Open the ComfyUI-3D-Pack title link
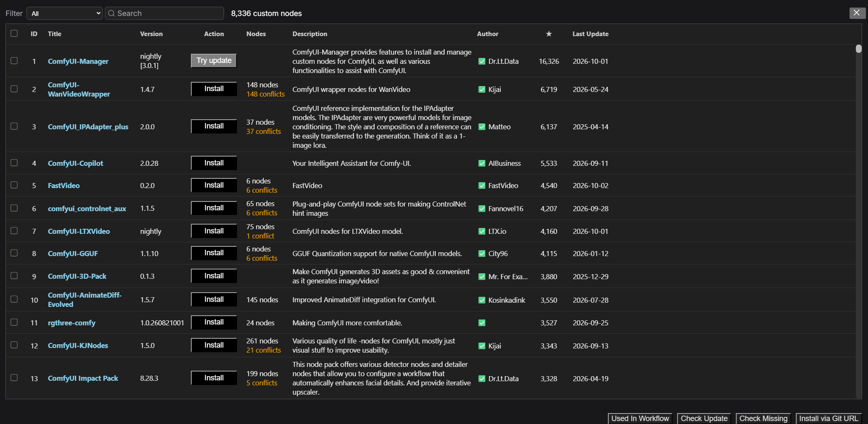868x424 pixels. point(77,276)
